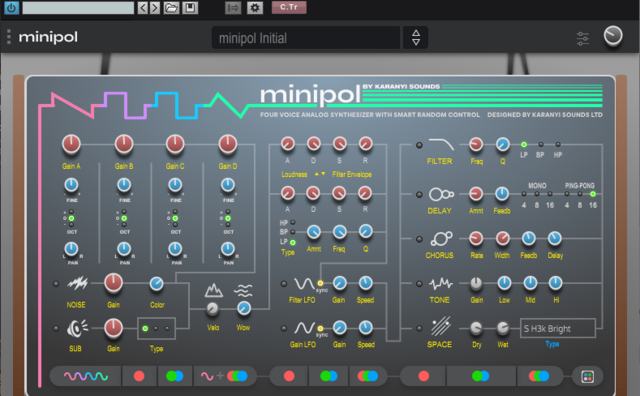Open the S H3k Bright type dropdown
The height and width of the screenshot is (396, 640).
point(558,328)
